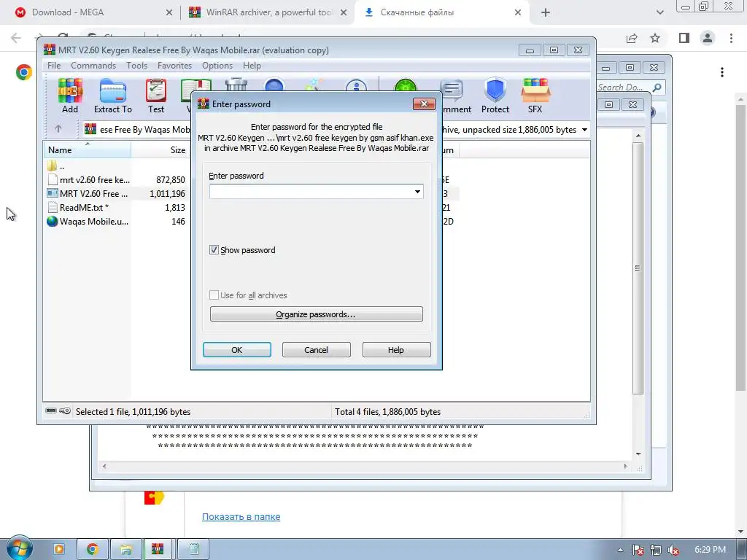Click the Chrome share page icon
Image resolution: width=747 pixels, height=560 pixels.
coord(632,38)
